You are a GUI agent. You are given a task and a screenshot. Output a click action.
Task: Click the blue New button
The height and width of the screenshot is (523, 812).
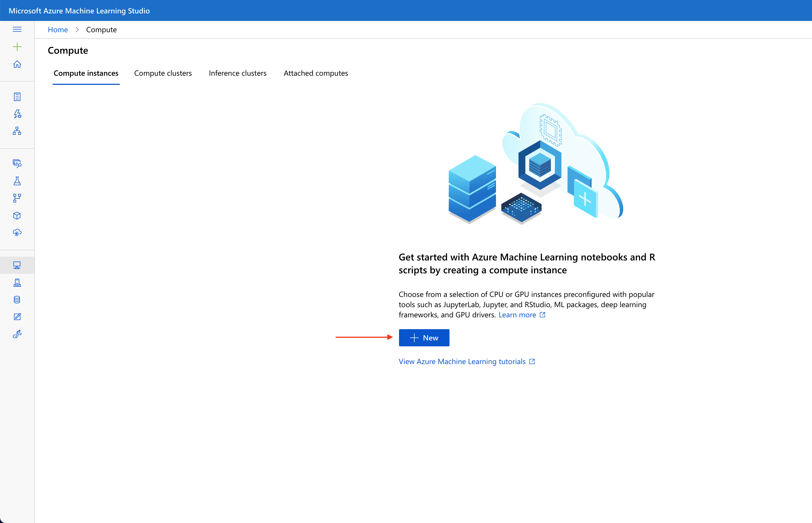click(424, 337)
